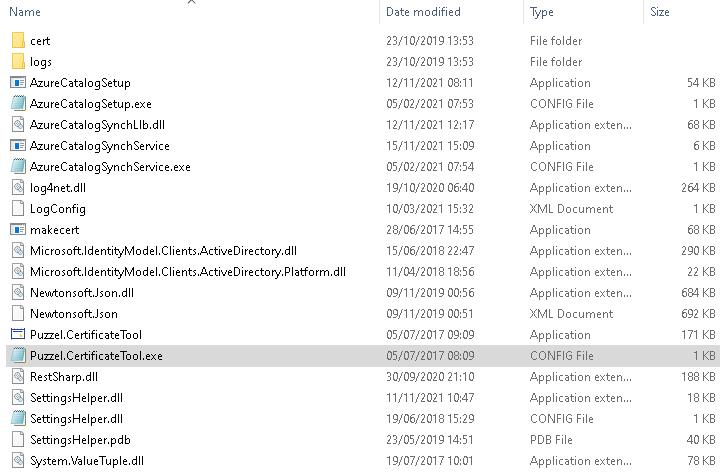The width and height of the screenshot is (723, 474).
Task: Click the Puzzel.CertificateTool application icon
Action: coord(18,335)
